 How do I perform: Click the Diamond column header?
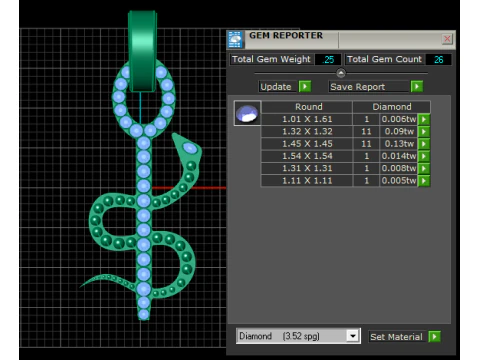(392, 107)
